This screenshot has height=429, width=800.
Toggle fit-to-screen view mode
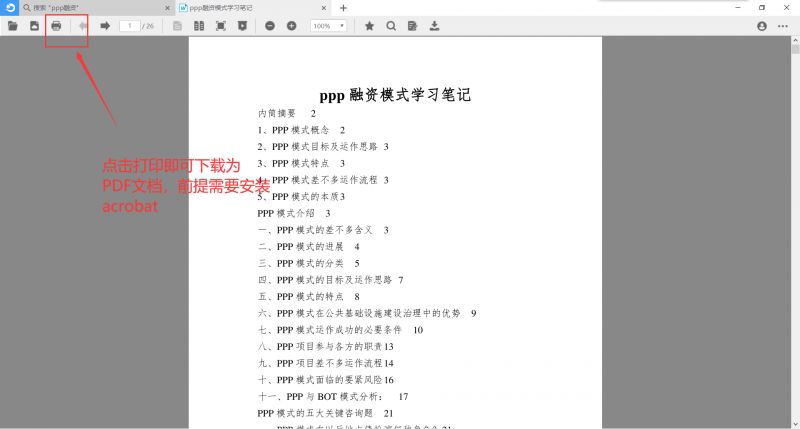(221, 26)
